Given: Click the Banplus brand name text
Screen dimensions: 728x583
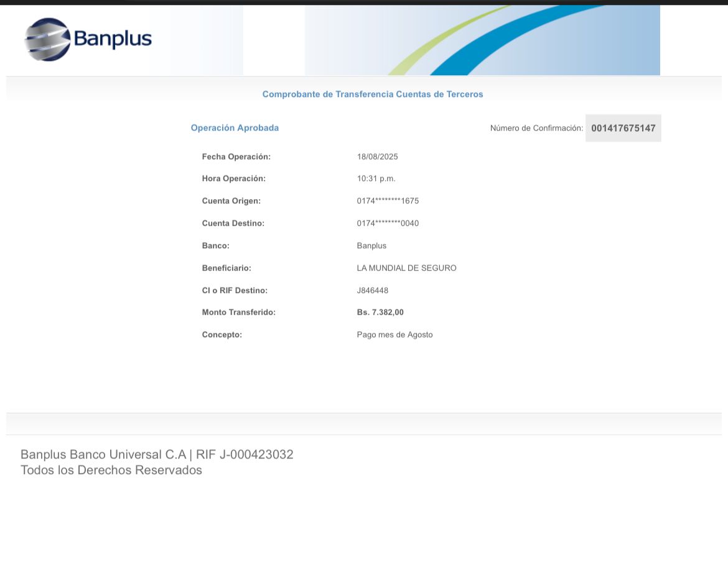Looking at the screenshot, I should [x=113, y=39].
